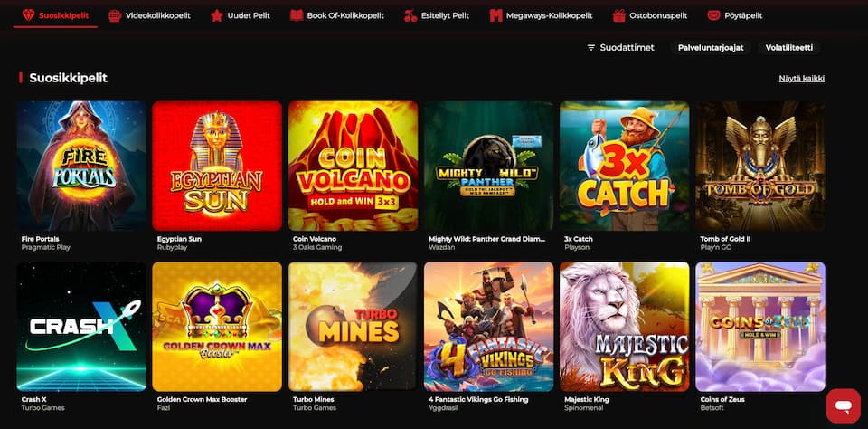Select the Crash X game thumbnail

(x=81, y=327)
